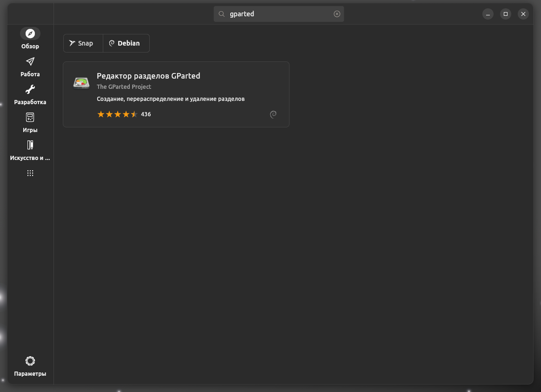Open the Разработка wrench category
Viewport: 541px width, 392px height.
click(x=30, y=89)
